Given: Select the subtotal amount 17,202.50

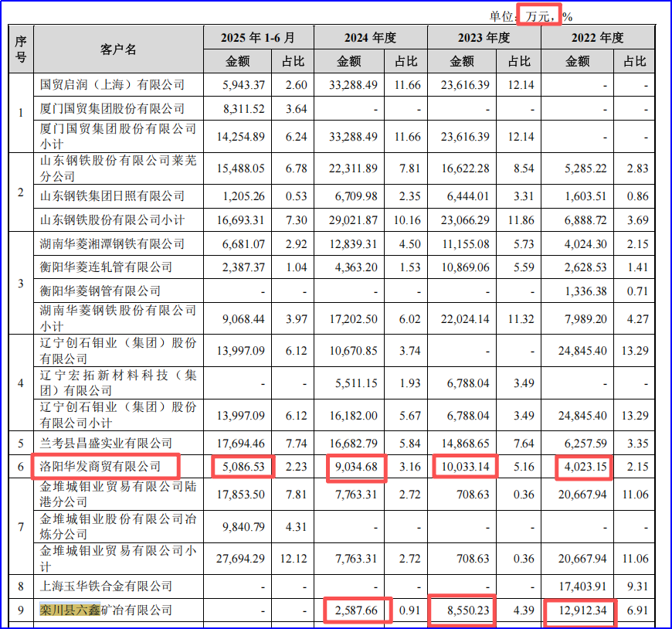Looking at the screenshot, I should pyautogui.click(x=353, y=319).
